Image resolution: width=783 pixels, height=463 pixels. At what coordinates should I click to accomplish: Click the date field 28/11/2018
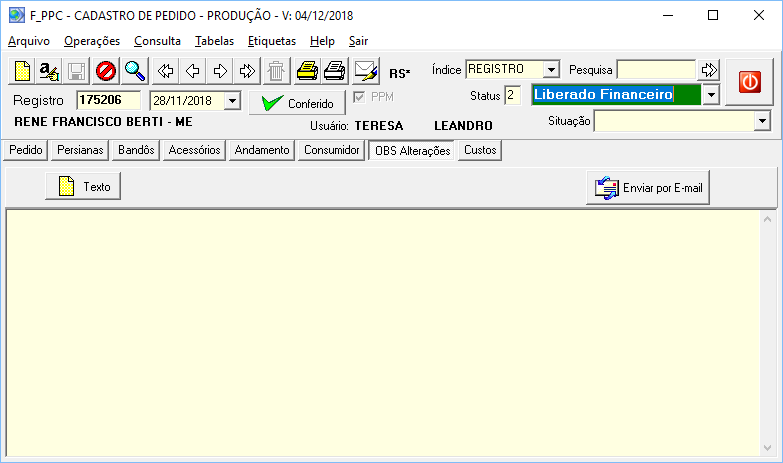tap(187, 101)
